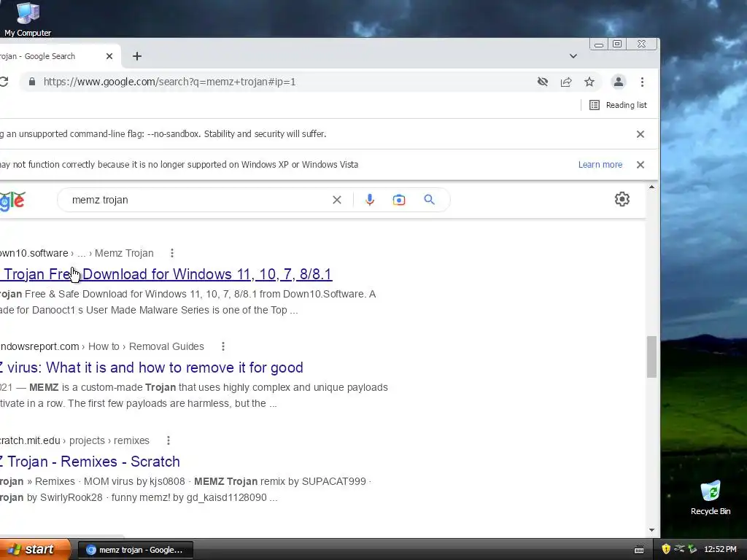Open virus What it is and remove link
Viewport: 747px width, 560px height.
152,367
